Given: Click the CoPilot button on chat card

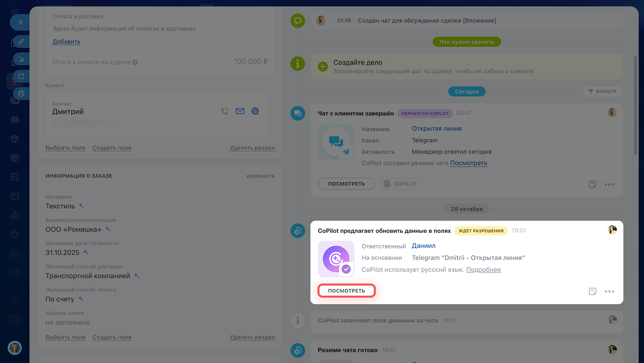Looking at the screenshot, I should point(401,184).
